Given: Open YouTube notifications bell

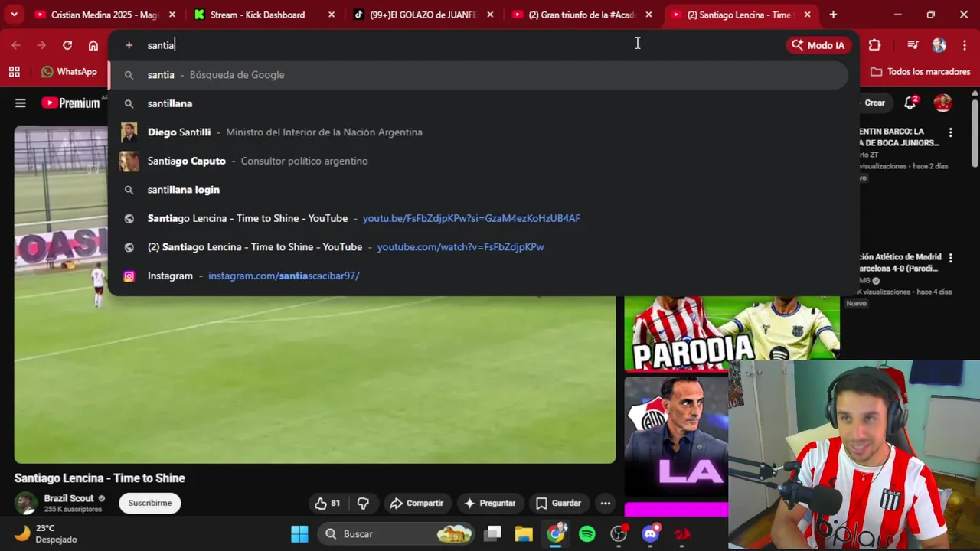Looking at the screenshot, I should pyautogui.click(x=910, y=103).
